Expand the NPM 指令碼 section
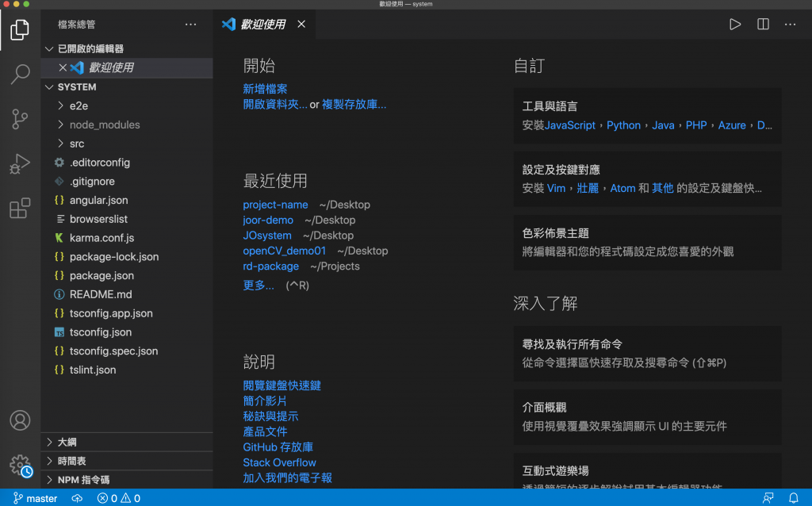Viewport: 812px width, 506px height. coord(127,480)
